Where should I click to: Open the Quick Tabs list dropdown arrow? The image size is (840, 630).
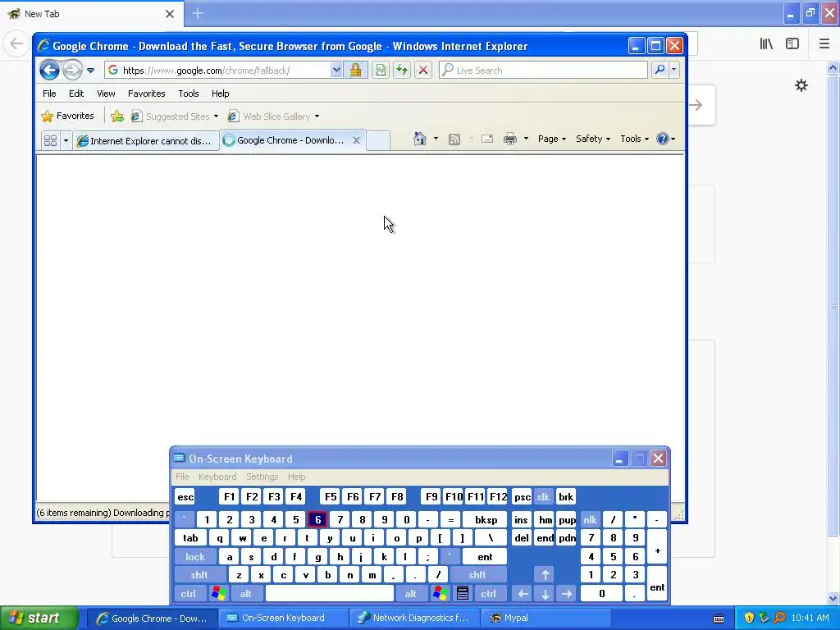click(x=66, y=141)
